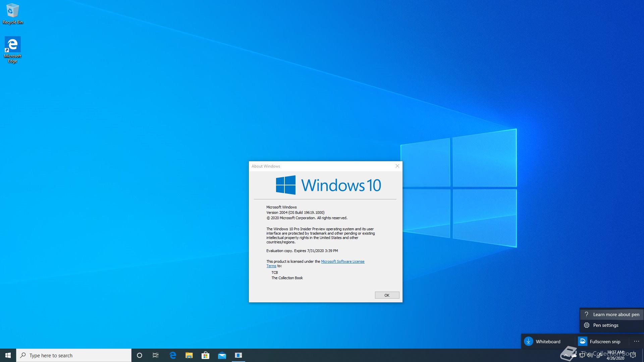
Task: Open the Microsoft Software License Terms link
Action: (342, 261)
